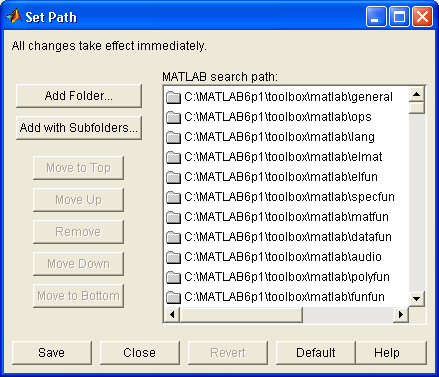The height and width of the screenshot is (377, 439).
Task: Open the Add Folder dialog
Action: 79,96
